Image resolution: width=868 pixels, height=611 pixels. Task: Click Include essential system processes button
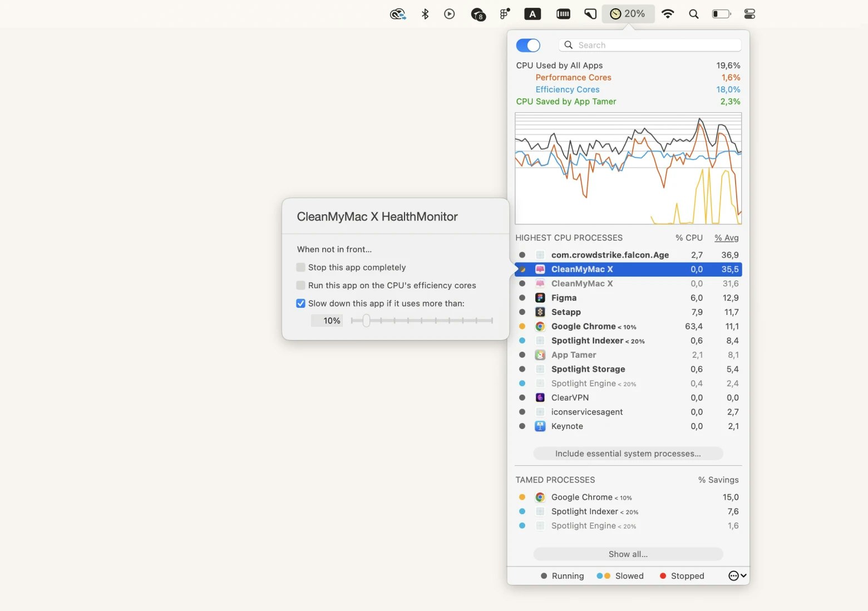coord(628,454)
